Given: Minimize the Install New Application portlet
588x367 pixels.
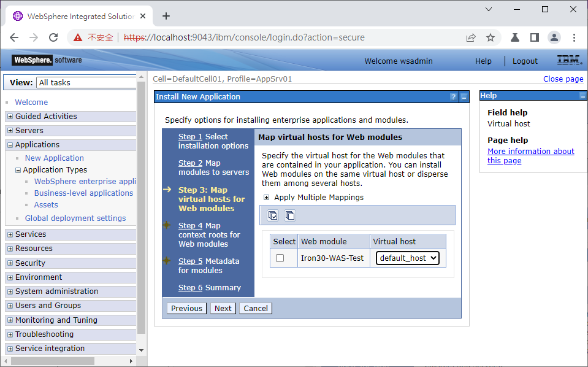Looking at the screenshot, I should (464, 97).
